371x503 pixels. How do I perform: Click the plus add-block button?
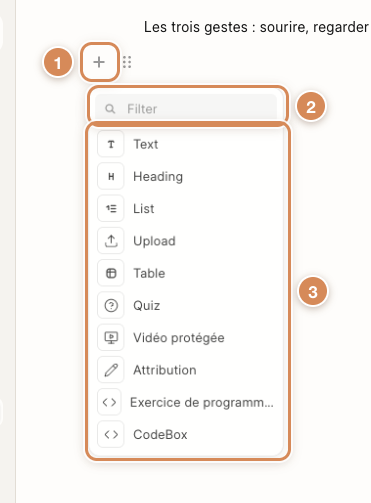point(99,62)
